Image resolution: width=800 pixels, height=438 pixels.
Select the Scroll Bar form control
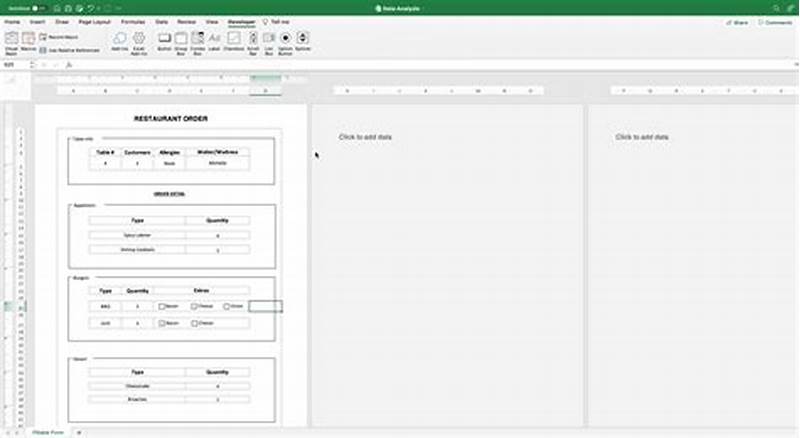tap(253, 43)
